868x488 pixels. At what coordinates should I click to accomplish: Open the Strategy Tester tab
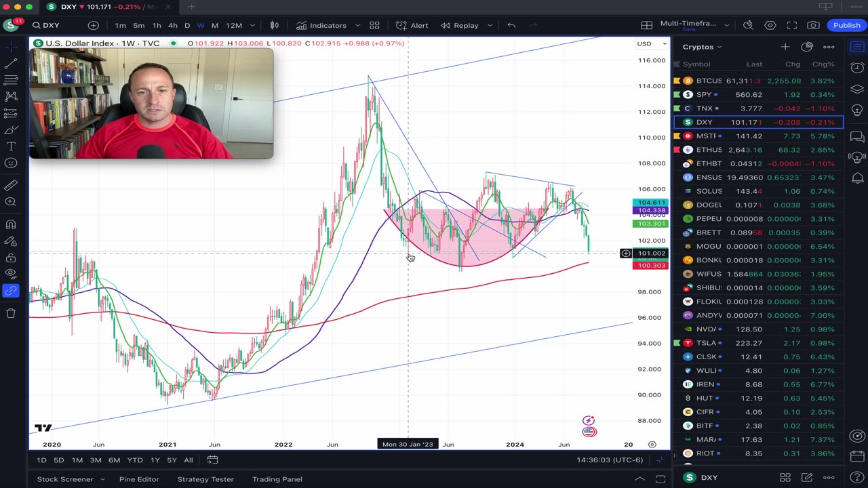205,479
